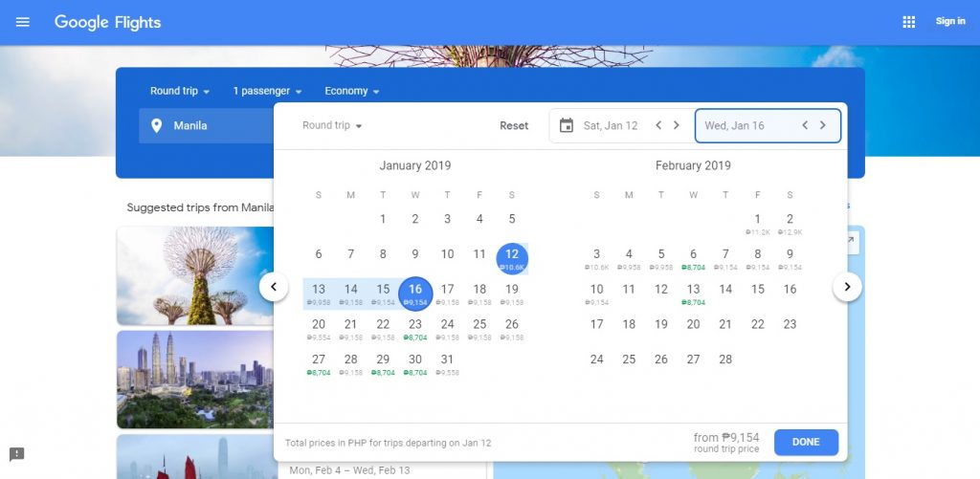Open Round trip dropdown in blue bar
The height and width of the screenshot is (479, 980).
click(179, 91)
